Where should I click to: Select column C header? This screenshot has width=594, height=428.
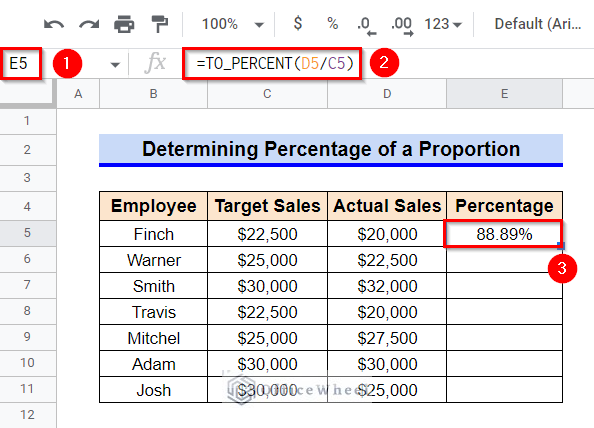267,94
